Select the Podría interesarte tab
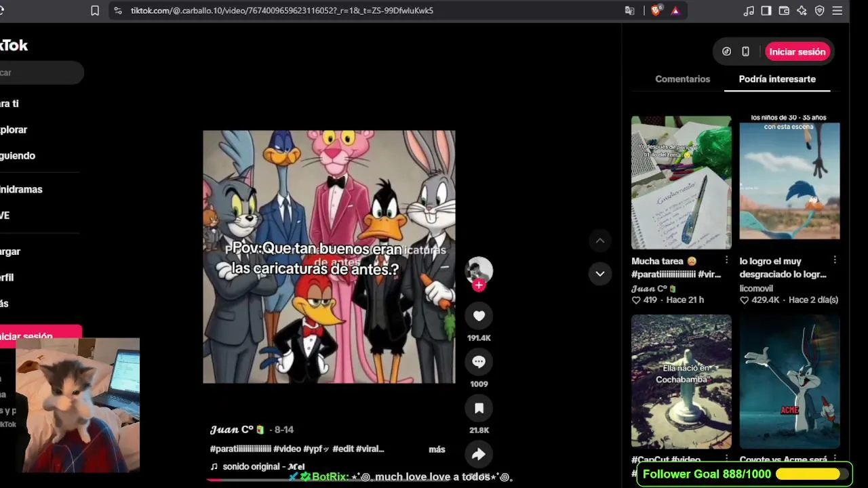The height and width of the screenshot is (488, 868). 777,79
